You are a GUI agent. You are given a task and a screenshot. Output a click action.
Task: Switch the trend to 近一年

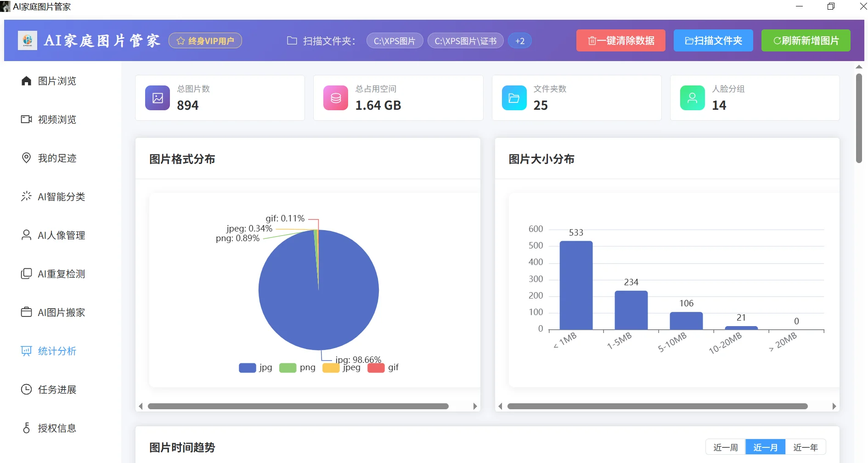(x=806, y=447)
